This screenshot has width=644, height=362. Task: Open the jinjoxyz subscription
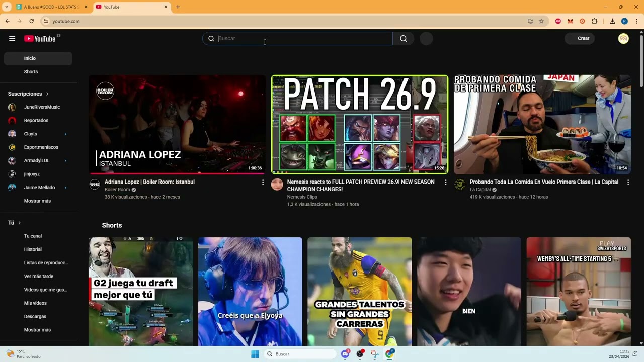[x=38, y=174]
